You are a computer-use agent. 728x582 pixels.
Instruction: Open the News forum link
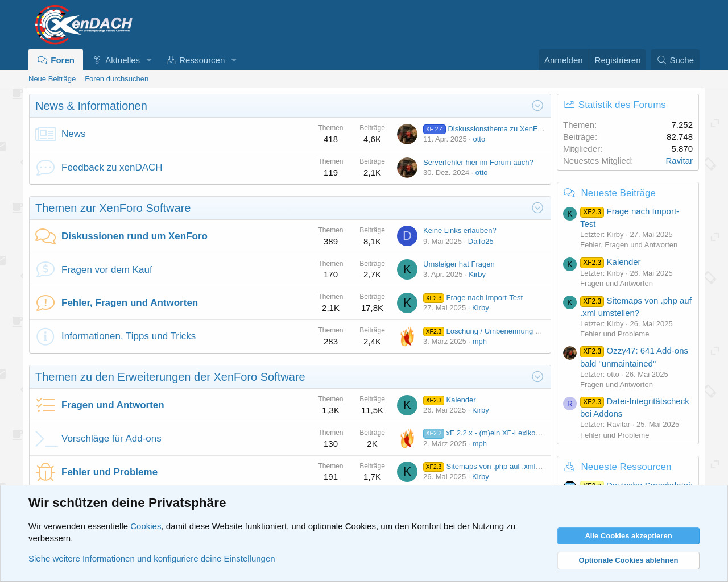[73, 134]
